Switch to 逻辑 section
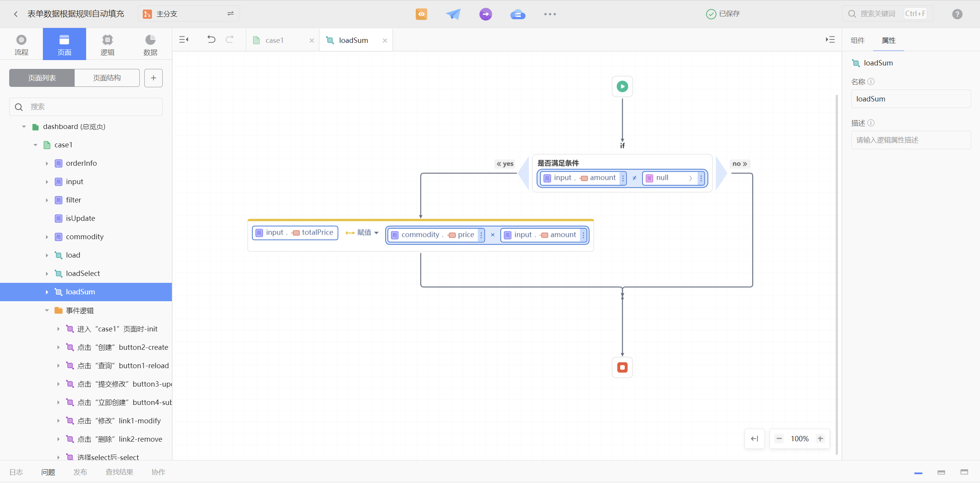Screen dimensions: 980x483 [x=108, y=44]
